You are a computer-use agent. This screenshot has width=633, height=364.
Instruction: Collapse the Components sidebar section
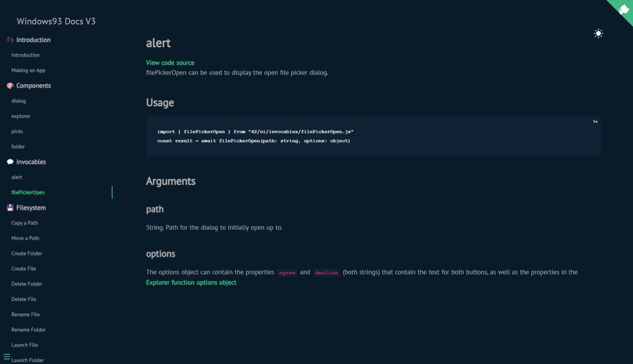click(33, 86)
